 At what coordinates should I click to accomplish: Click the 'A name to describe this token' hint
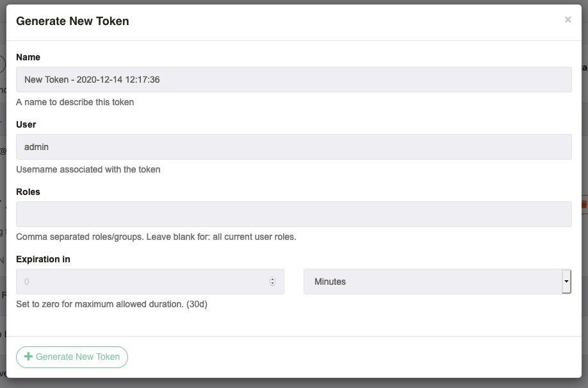[75, 102]
